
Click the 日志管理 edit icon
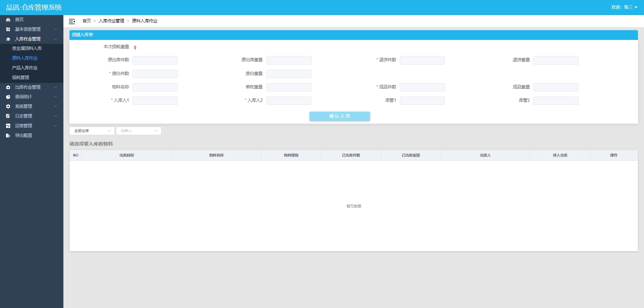[x=8, y=116]
